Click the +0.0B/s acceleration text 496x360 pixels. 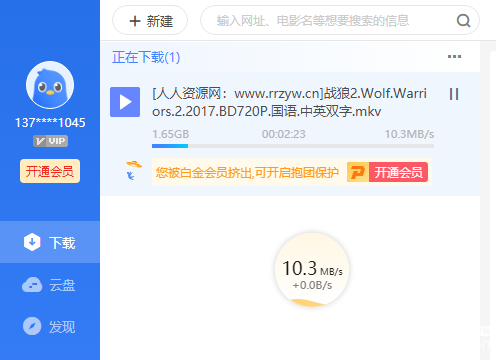(x=312, y=285)
